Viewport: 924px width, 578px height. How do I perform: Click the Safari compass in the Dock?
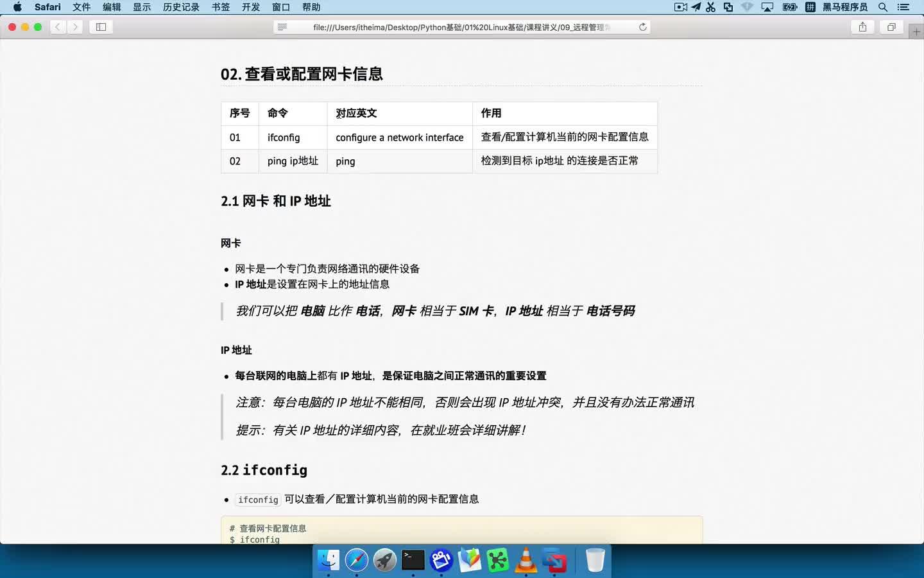pos(357,560)
